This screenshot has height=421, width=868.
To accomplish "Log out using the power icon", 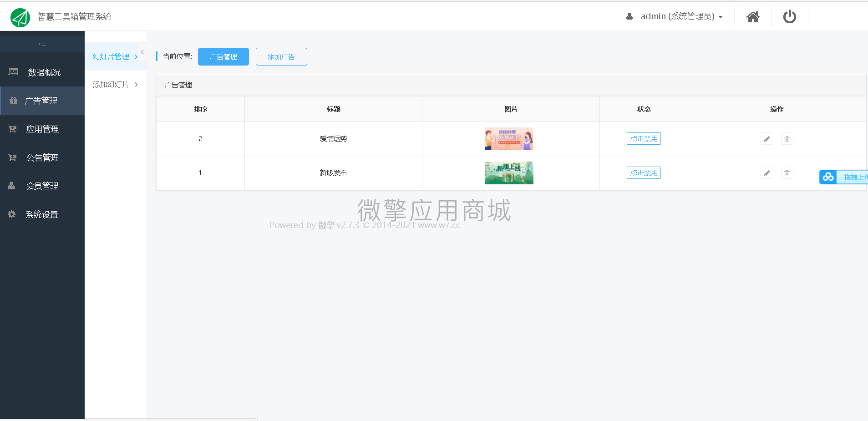I will point(789,16).
